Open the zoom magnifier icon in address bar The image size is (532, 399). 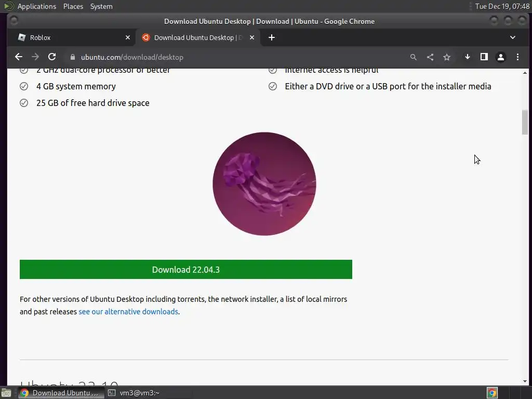click(413, 57)
